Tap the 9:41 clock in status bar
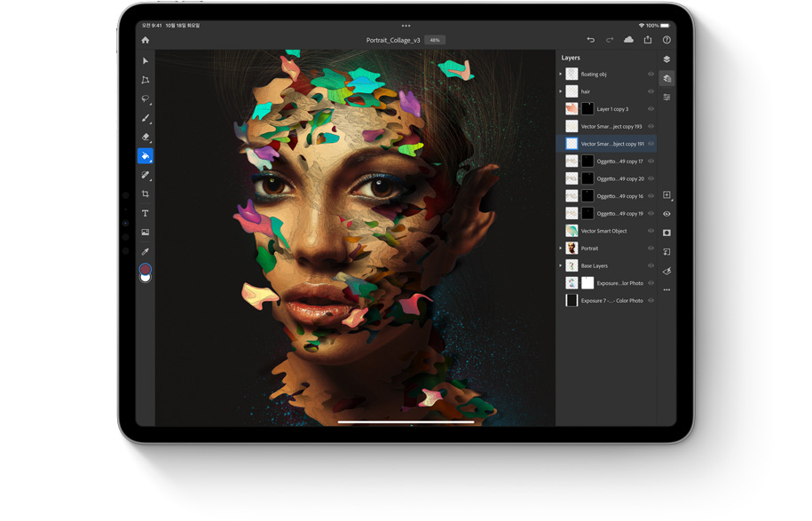Viewport: 812px width, 521px height. coord(153,26)
